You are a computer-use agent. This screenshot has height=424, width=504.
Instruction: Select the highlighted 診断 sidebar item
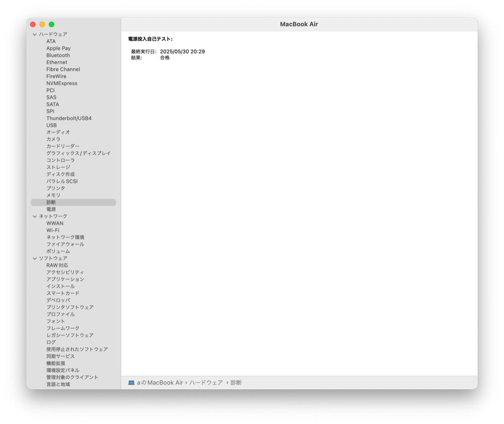pyautogui.click(x=73, y=202)
